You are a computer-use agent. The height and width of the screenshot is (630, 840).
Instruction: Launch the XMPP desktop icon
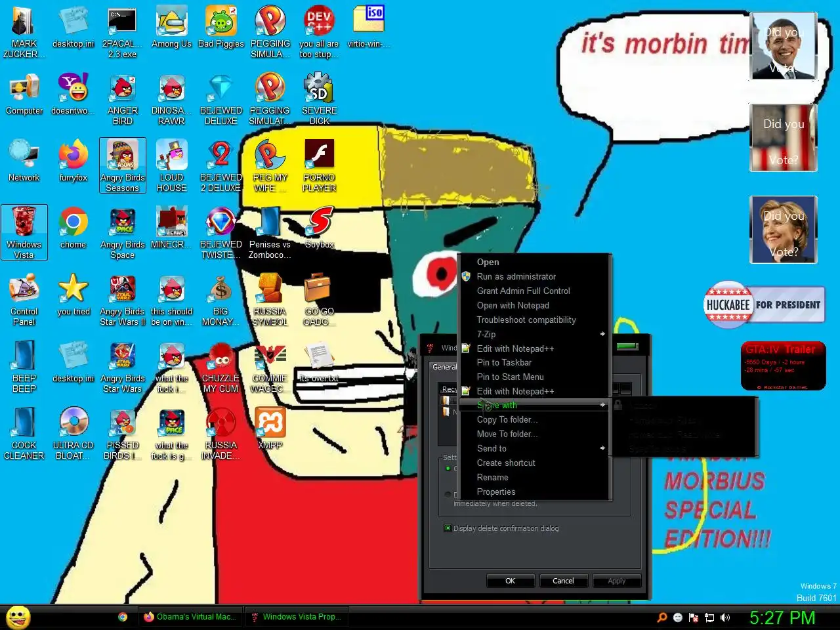[x=270, y=429]
